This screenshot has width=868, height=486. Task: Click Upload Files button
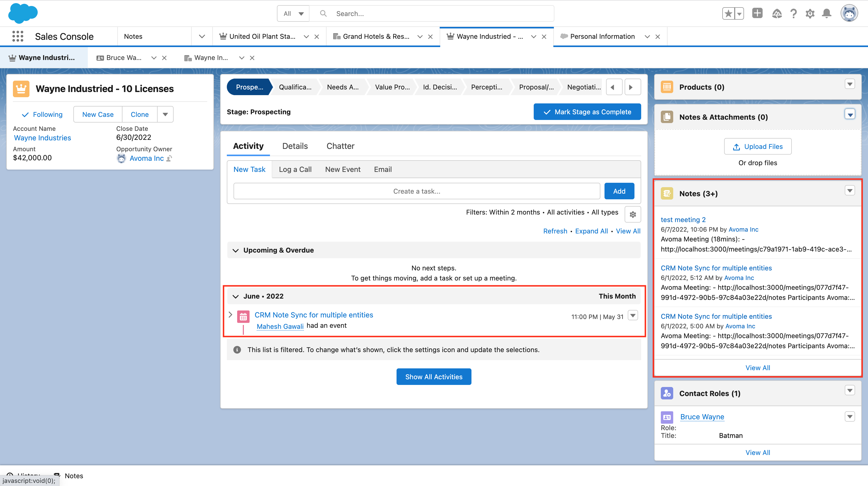coord(757,146)
